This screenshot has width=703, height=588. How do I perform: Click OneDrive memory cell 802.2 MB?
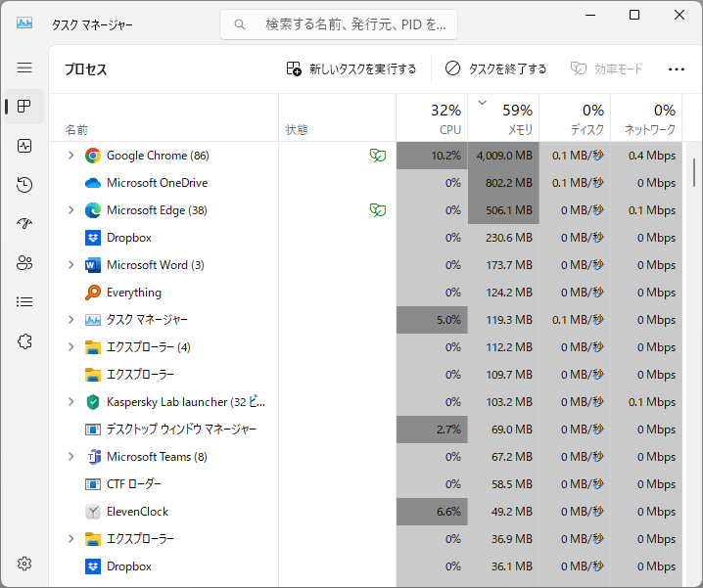503,183
